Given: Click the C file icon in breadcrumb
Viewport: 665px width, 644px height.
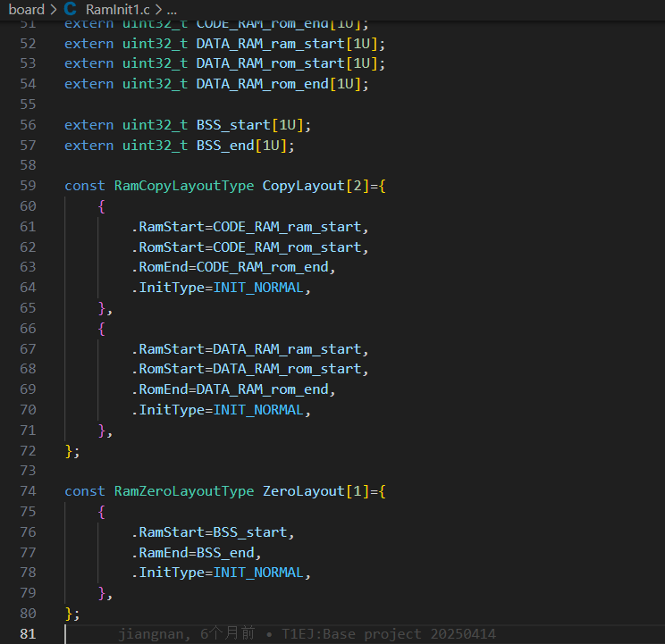Looking at the screenshot, I should tap(71, 9).
